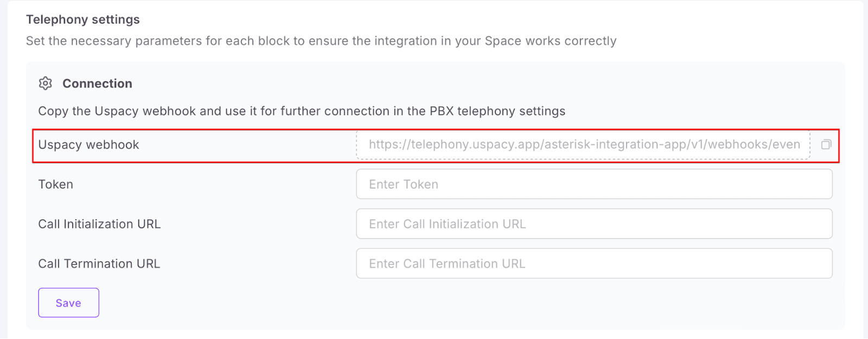868x339 pixels.
Task: Click the Uspacy webhook field label
Action: coord(88,145)
